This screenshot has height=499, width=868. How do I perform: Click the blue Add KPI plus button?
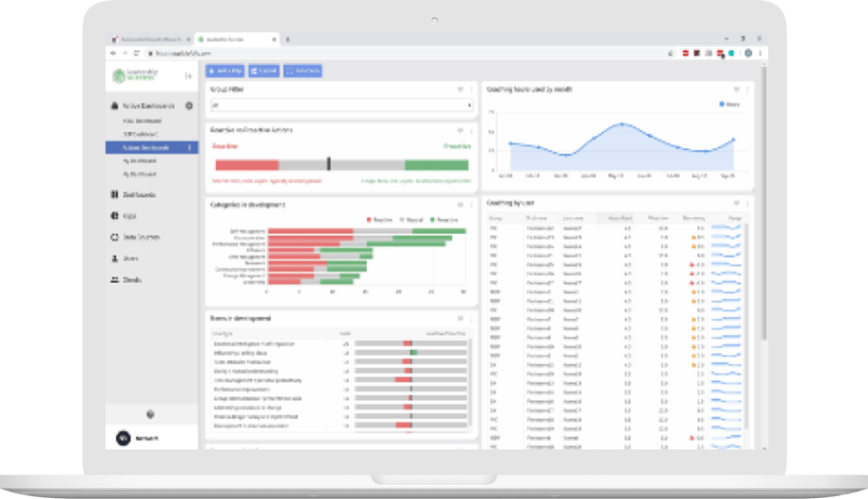coord(225,71)
